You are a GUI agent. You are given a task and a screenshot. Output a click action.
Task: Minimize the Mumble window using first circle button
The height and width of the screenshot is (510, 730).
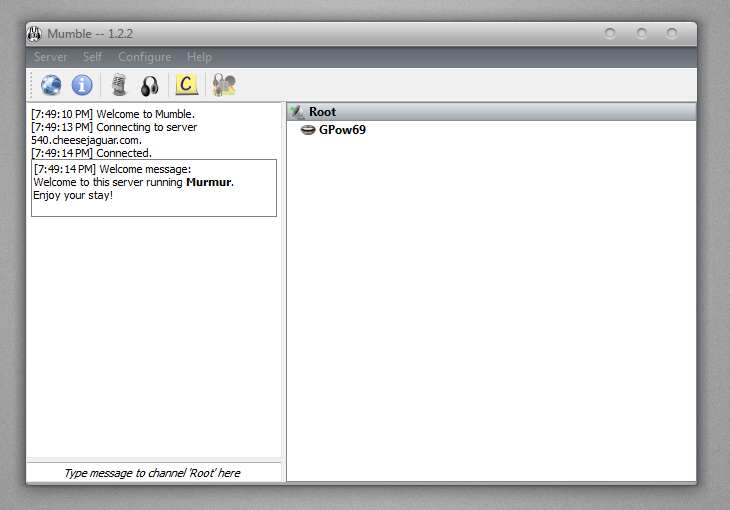pos(610,34)
